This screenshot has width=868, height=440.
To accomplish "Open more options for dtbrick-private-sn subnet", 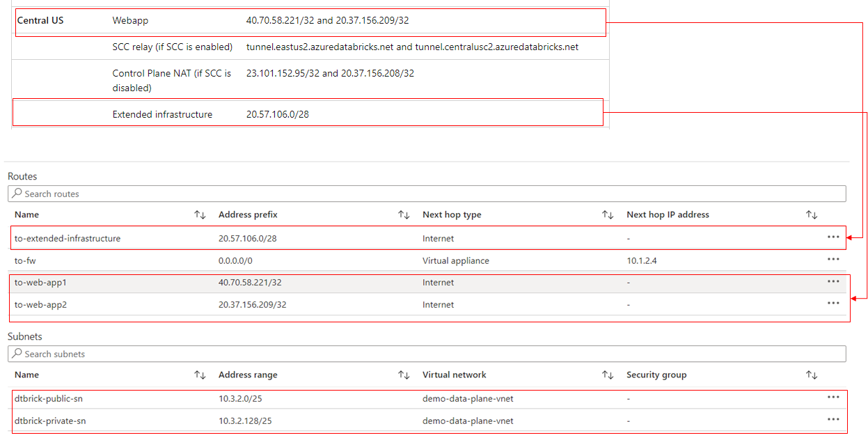I will 833,420.
